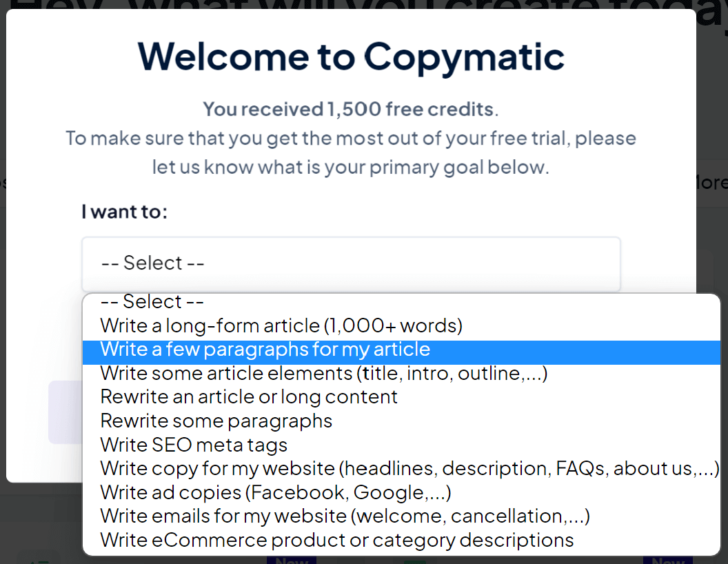The height and width of the screenshot is (564, 728).
Task: Choose 'Write emails for my website' option
Action: 345,516
